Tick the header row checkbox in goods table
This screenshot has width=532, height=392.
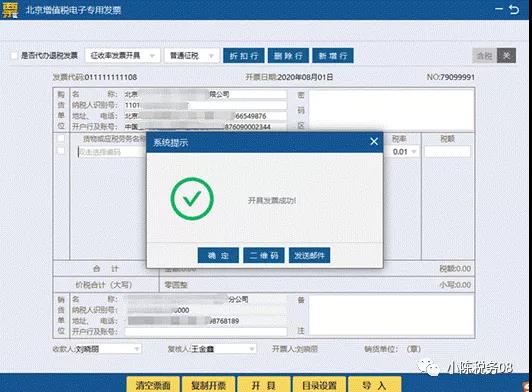click(x=61, y=138)
